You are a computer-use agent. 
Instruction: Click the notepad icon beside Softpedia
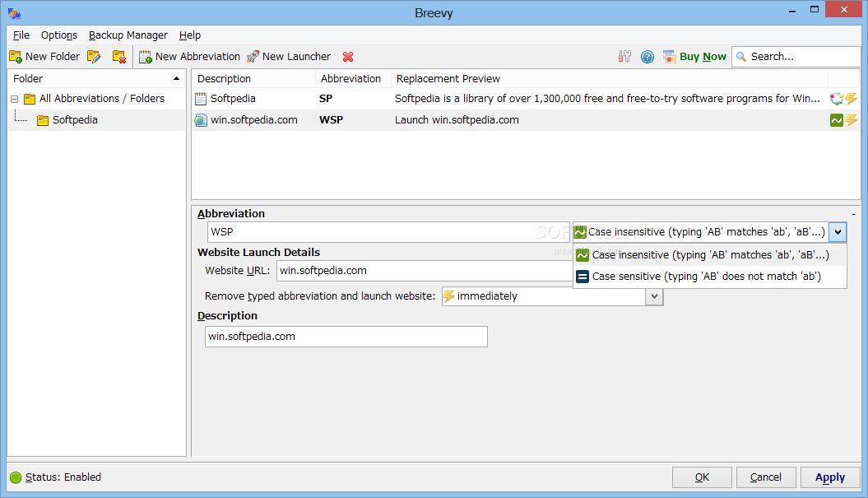(x=201, y=99)
